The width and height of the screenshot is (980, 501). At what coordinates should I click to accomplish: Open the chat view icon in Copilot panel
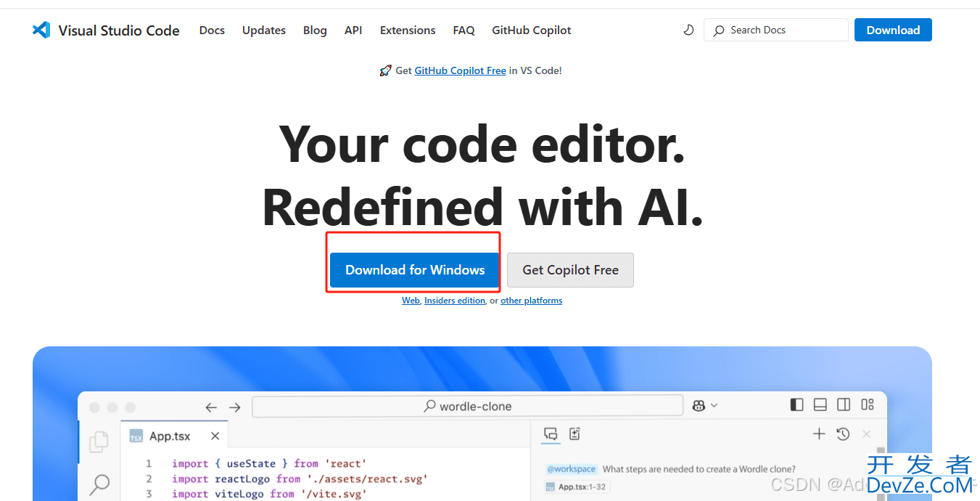click(x=551, y=434)
